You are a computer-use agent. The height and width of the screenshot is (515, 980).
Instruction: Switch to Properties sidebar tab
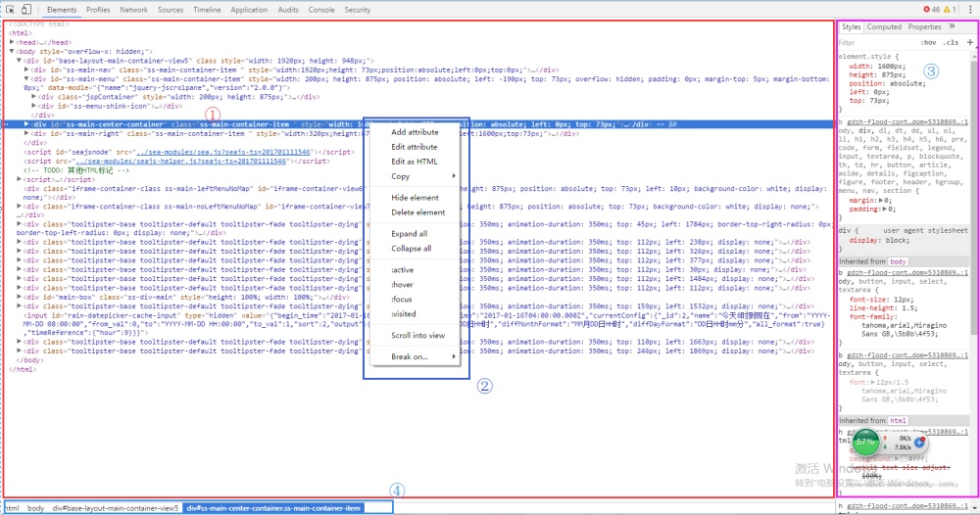[924, 26]
